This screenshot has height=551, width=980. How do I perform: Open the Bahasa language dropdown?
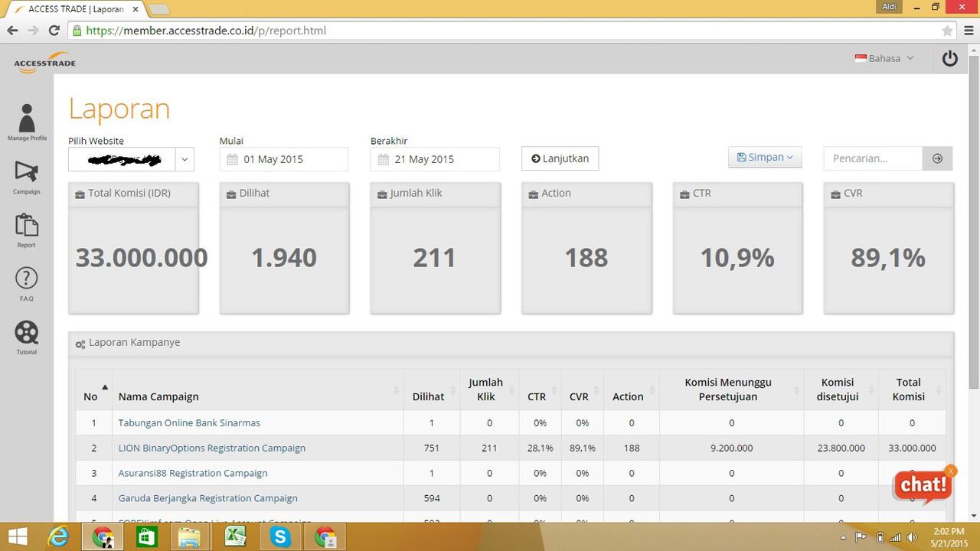[x=884, y=58]
